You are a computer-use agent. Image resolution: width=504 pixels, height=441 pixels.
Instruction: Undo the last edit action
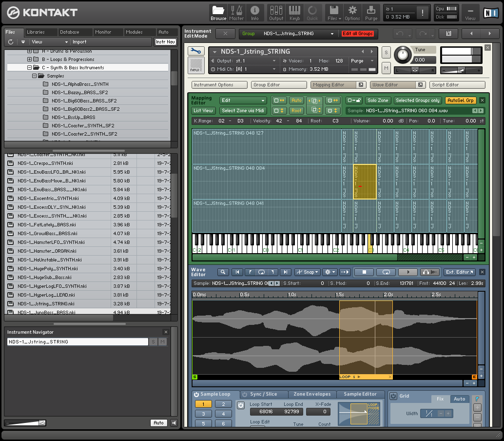point(400,34)
